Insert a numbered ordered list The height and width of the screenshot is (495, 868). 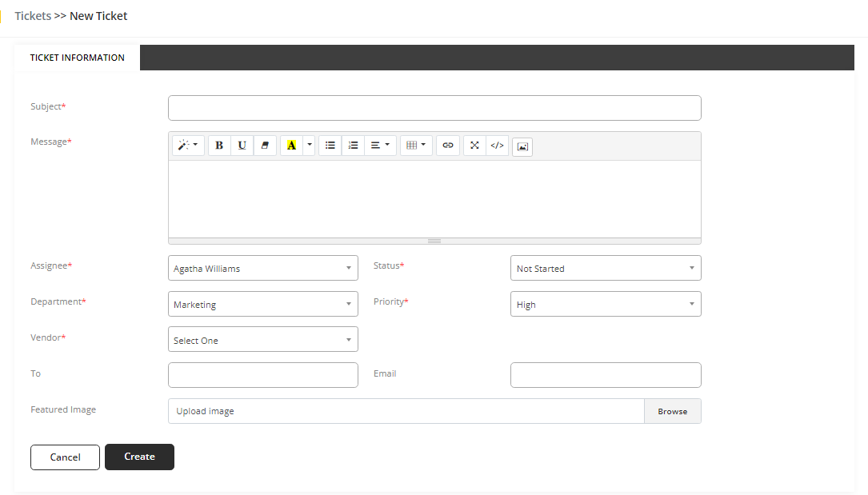pos(353,146)
